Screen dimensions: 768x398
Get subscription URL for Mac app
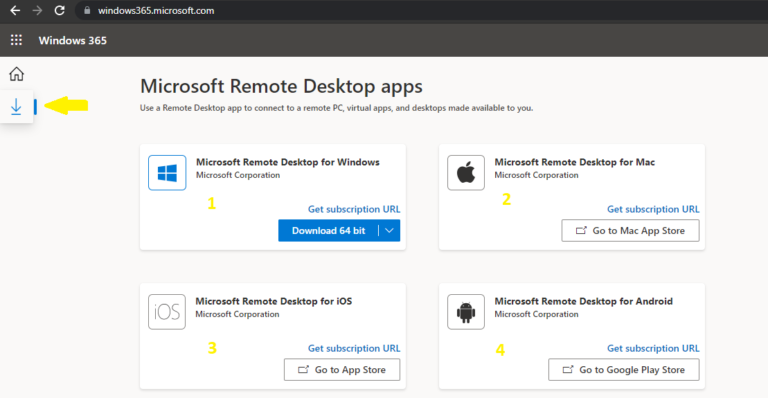point(653,209)
